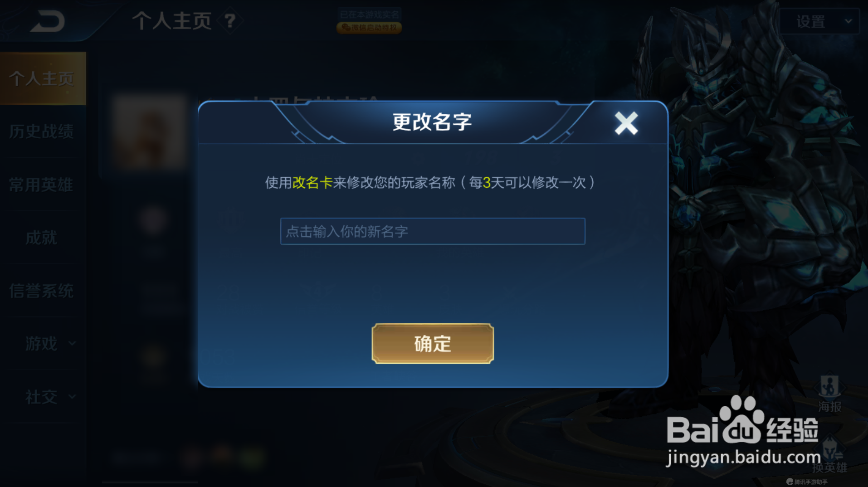The image size is (868, 487).
Task: Click the 更改名字 dialog title
Action: 432,122
